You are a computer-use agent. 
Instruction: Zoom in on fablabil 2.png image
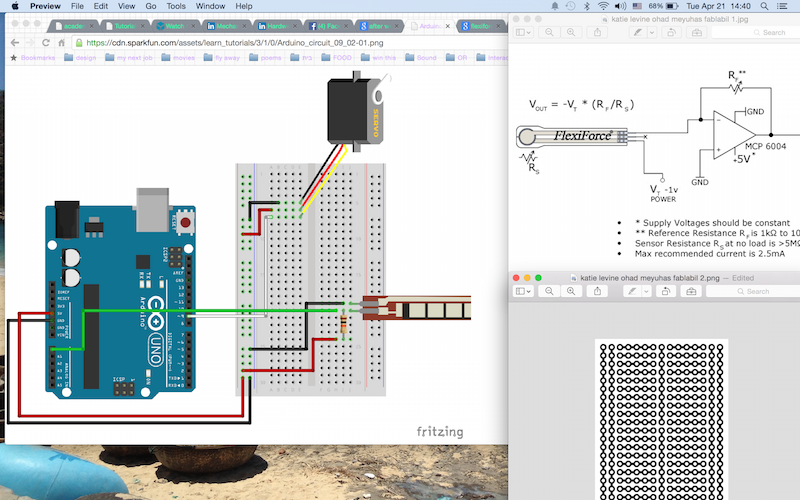coord(571,291)
